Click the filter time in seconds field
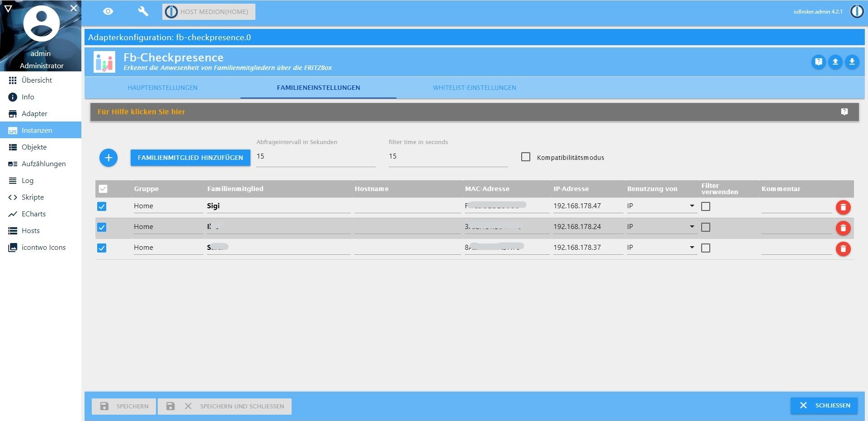868x421 pixels. [x=448, y=157]
